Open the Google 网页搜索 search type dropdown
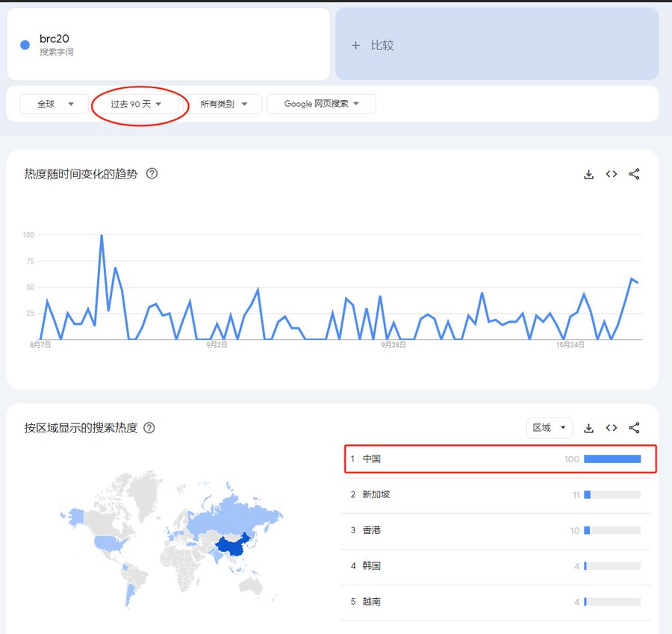Screen dimensions: 672x634 click(321, 104)
